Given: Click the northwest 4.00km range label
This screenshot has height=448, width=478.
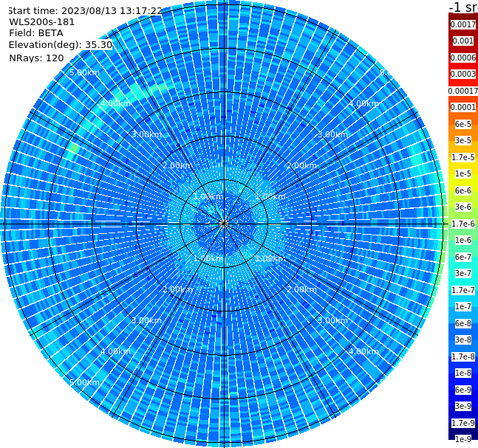Looking at the screenshot, I should tap(115, 103).
